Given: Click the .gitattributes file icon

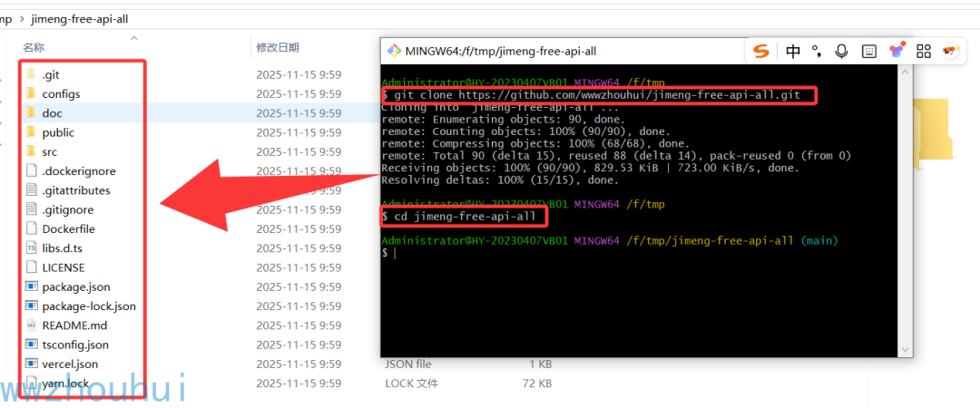Looking at the screenshot, I should coord(31,189).
